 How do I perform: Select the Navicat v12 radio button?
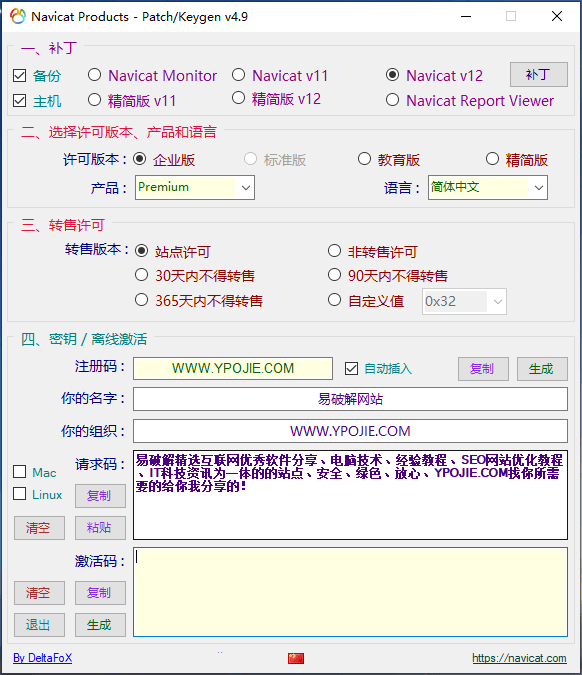point(392,75)
